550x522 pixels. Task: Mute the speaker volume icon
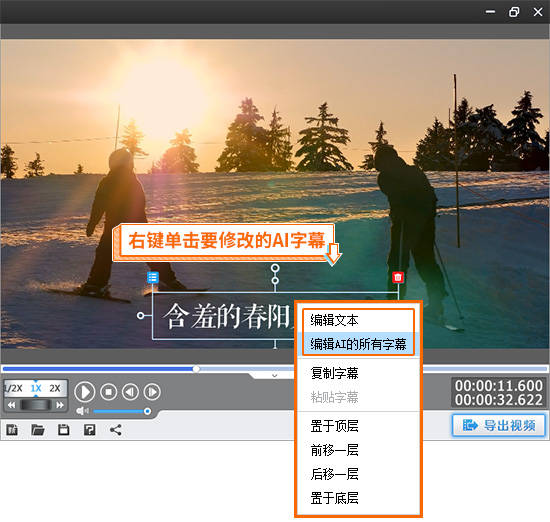[x=82, y=411]
